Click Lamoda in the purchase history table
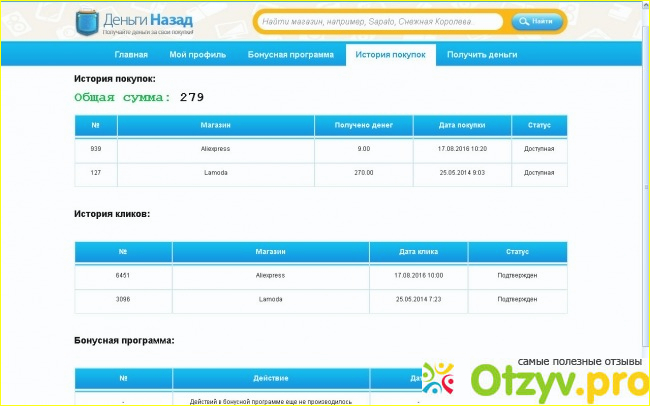The height and width of the screenshot is (406, 650). point(215,173)
